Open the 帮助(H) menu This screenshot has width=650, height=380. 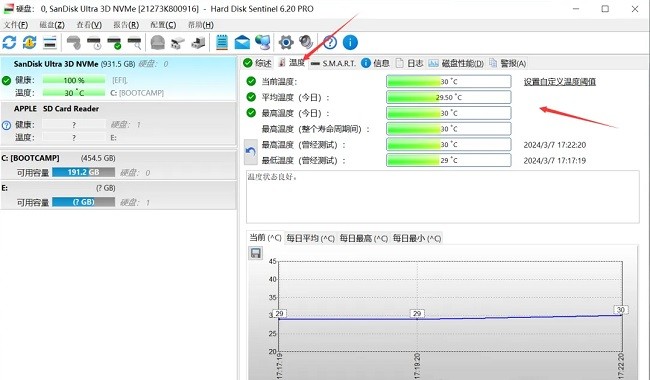(201, 25)
